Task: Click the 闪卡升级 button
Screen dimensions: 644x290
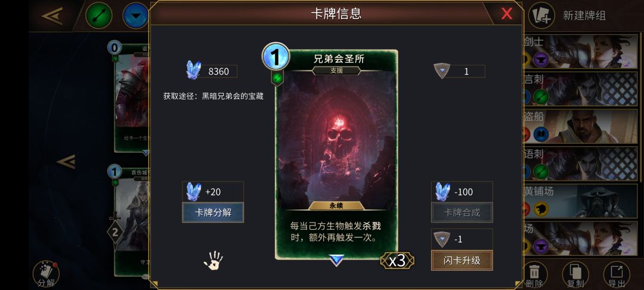Action: (x=462, y=260)
